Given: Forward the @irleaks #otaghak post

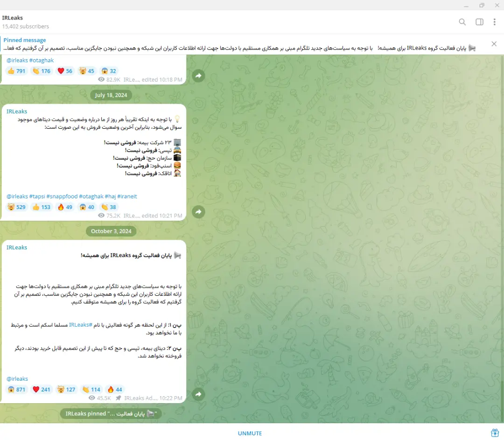Looking at the screenshot, I should click(198, 76).
